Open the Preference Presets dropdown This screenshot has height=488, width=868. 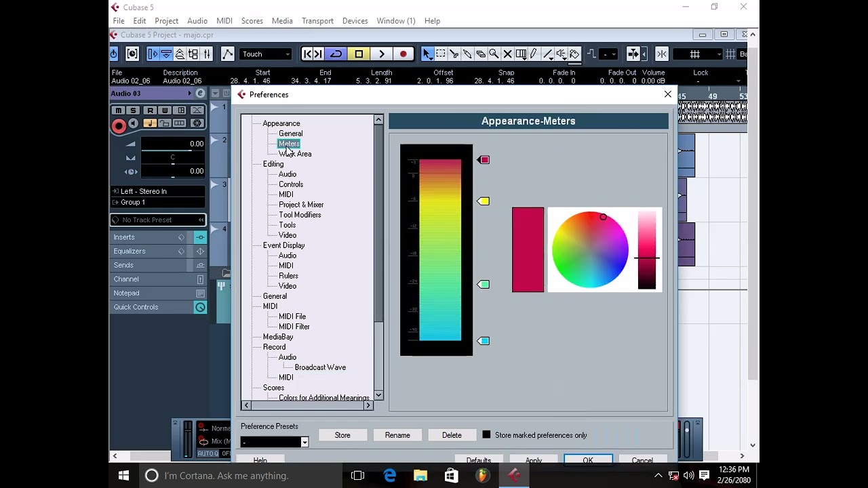click(x=275, y=442)
